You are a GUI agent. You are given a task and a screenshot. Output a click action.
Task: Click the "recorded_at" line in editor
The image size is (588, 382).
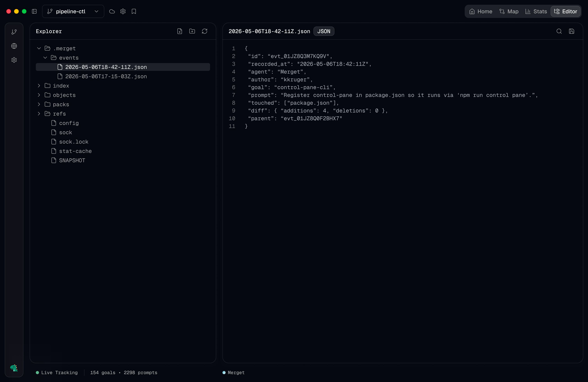pos(310,64)
